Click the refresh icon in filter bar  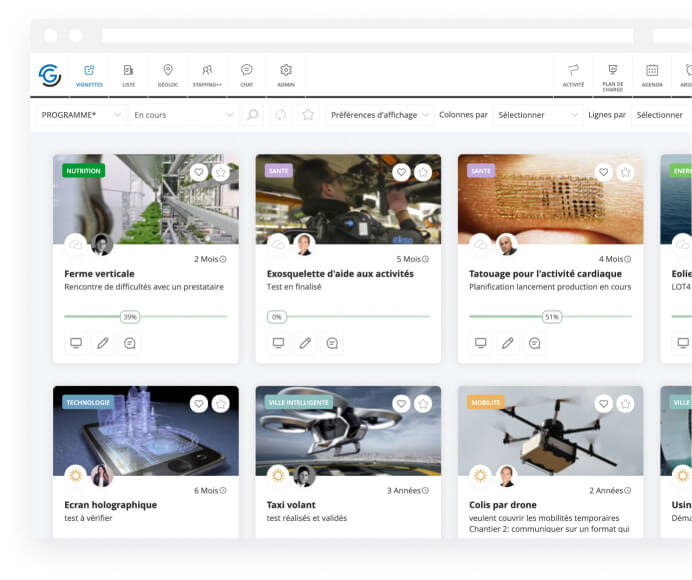coord(281,115)
